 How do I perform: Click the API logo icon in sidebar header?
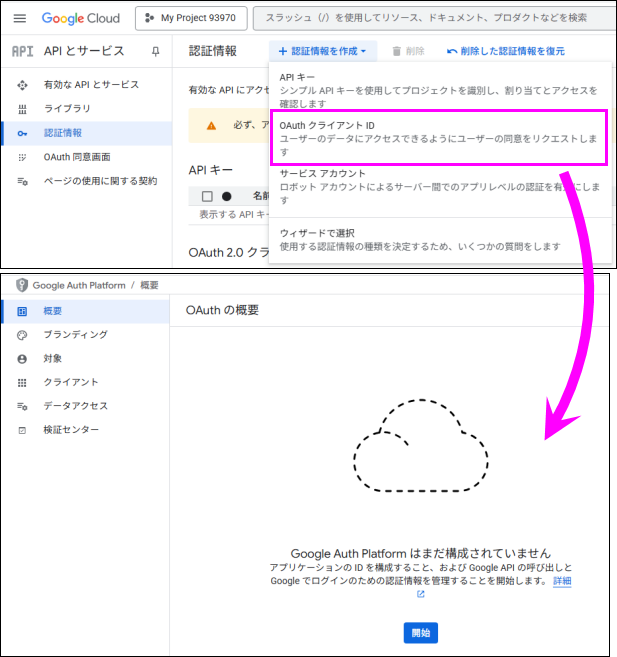point(22,51)
